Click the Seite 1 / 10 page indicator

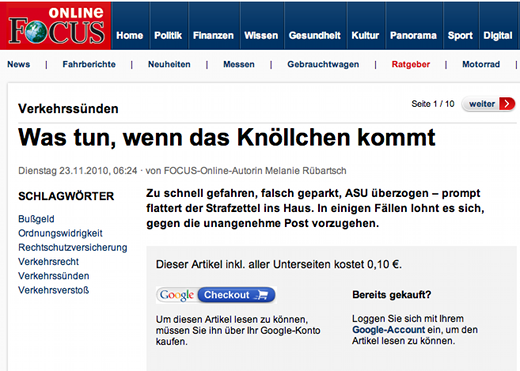[x=433, y=104]
